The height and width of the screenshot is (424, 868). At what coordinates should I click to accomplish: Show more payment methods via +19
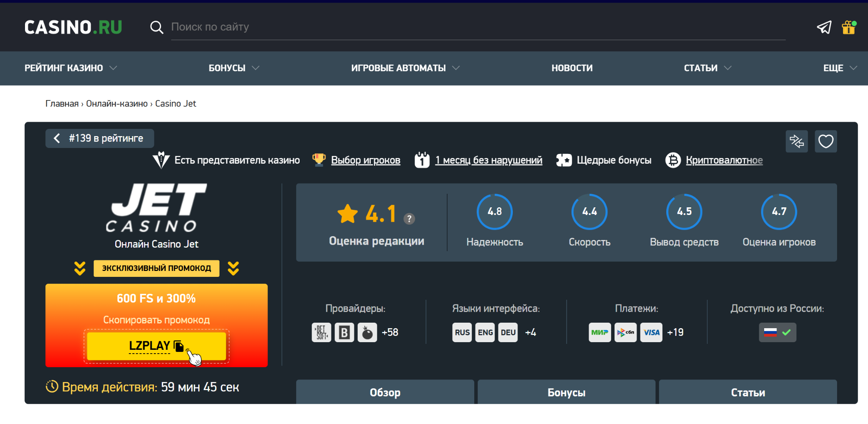(x=675, y=332)
